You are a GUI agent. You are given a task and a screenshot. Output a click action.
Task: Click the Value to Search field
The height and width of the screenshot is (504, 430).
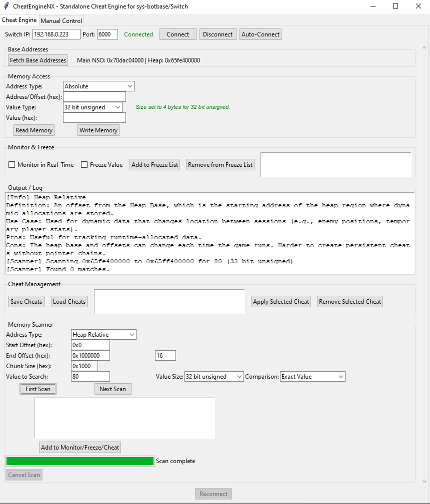pyautogui.click(x=90, y=377)
